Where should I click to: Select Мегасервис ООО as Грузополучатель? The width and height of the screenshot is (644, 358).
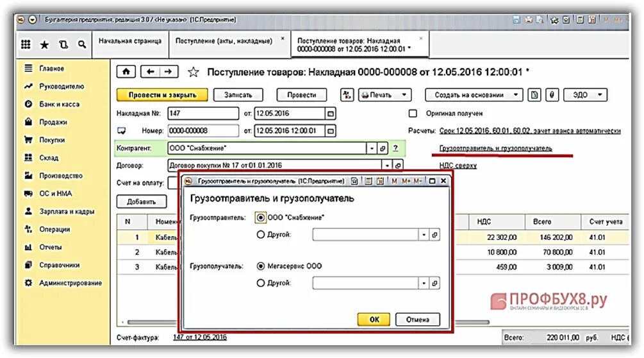click(260, 266)
